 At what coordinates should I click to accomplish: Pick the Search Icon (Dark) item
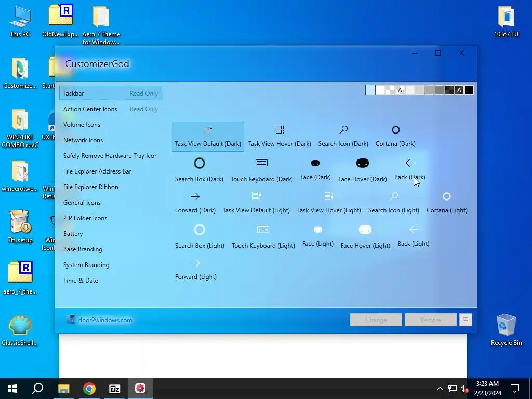(343, 137)
